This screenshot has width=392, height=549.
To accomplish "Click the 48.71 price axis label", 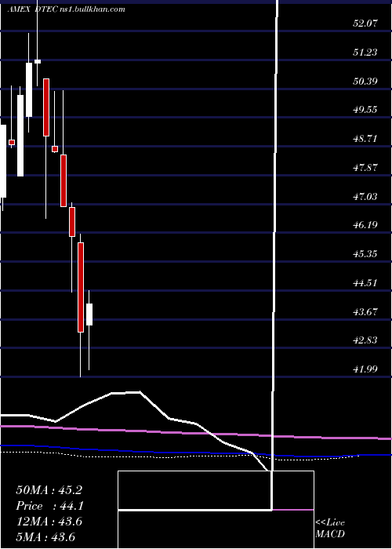I will [365, 139].
